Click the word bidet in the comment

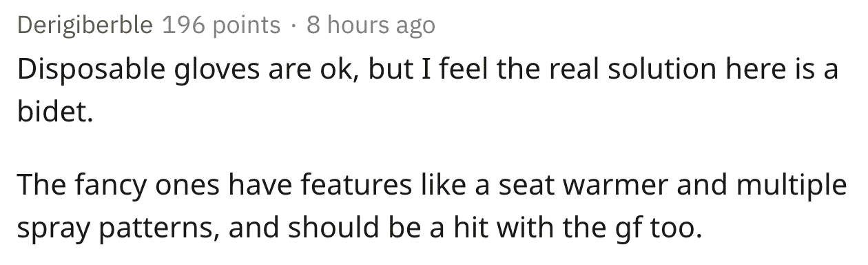click(x=54, y=111)
